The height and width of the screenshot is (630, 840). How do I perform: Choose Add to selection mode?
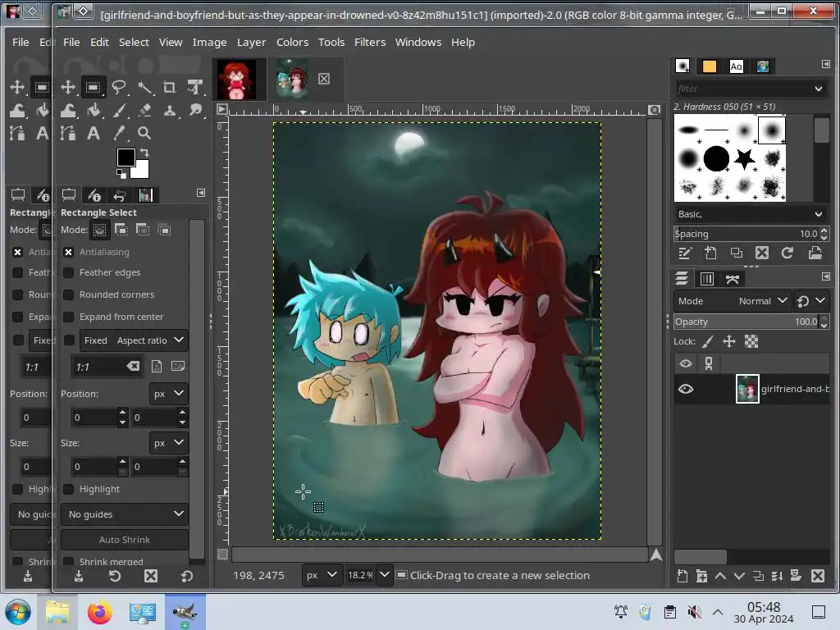click(x=121, y=230)
